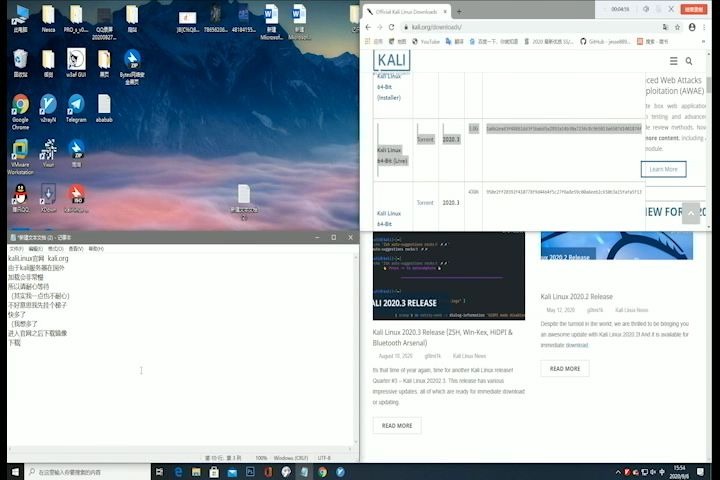Click the Torrent link for Kali 64-Bit Live
This screenshot has width=720, height=480.
(425, 139)
